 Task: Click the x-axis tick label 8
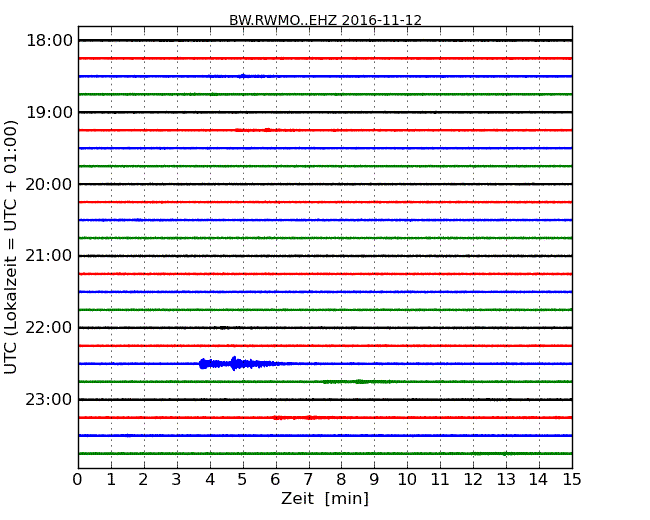341,480
